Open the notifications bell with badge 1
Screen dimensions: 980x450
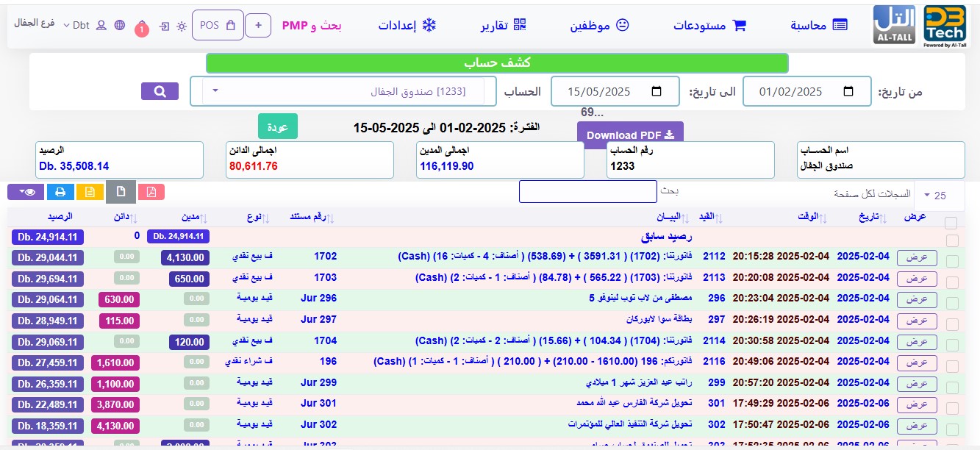click(x=142, y=28)
